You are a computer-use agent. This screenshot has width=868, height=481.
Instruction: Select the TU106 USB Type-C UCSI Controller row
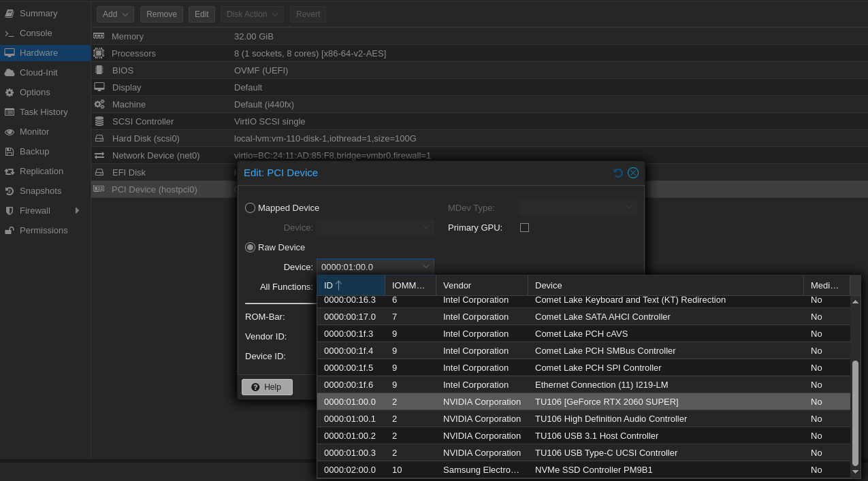[x=583, y=453]
